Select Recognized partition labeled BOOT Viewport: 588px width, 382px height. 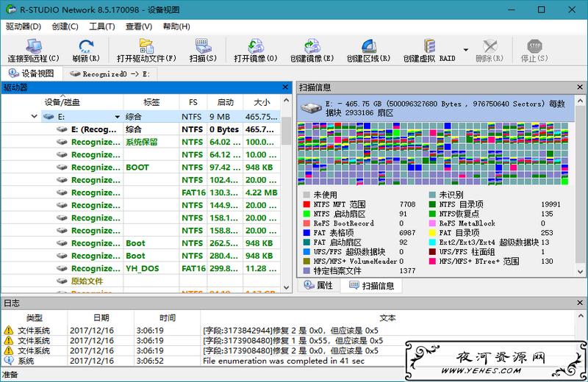tap(141, 167)
